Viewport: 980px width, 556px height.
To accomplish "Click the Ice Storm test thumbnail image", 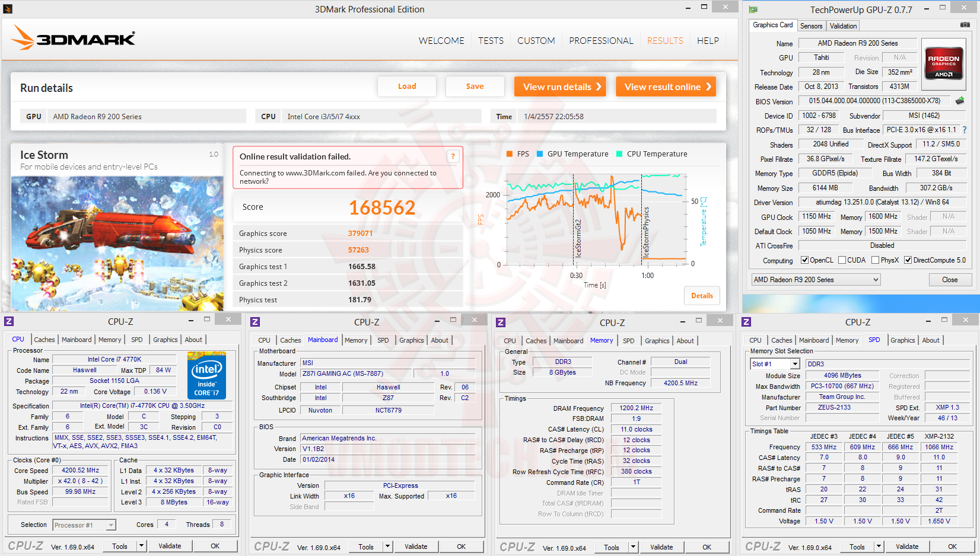I will pyautogui.click(x=117, y=244).
